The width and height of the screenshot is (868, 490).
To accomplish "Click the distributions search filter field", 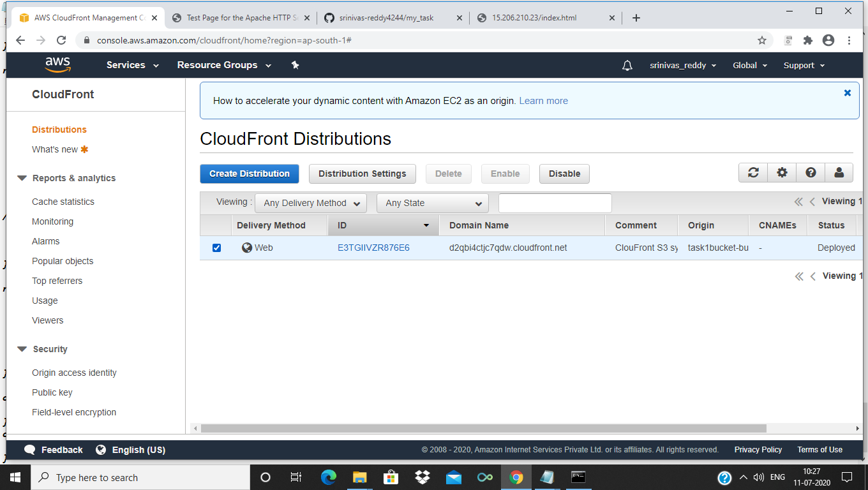I will click(x=555, y=203).
